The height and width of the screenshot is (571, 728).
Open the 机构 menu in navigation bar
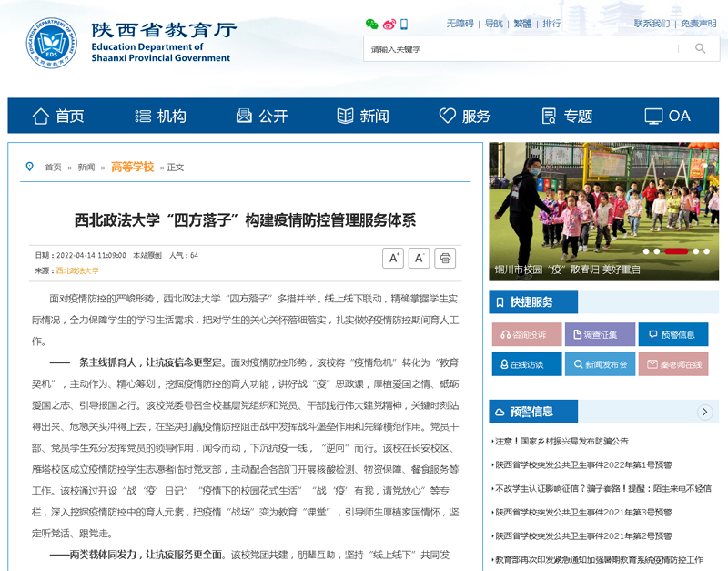pos(160,116)
